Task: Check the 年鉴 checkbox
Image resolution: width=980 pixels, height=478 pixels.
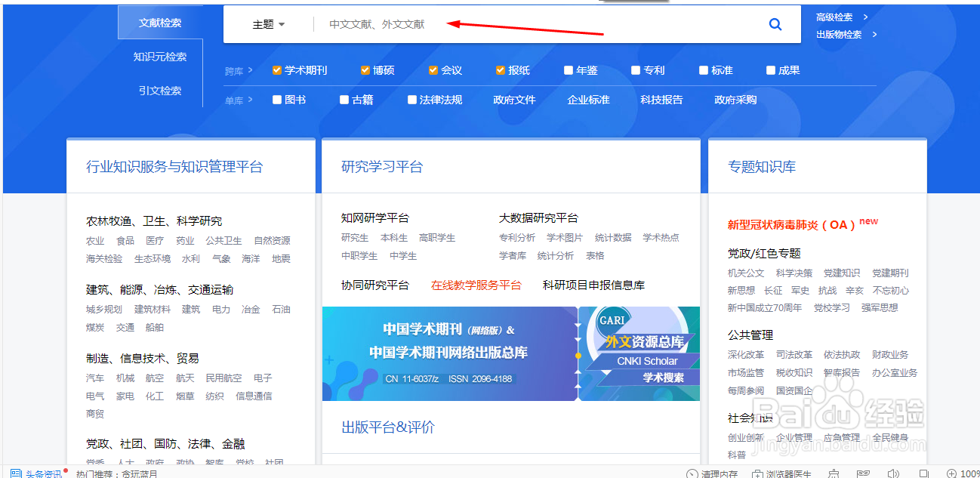Action: click(x=569, y=70)
